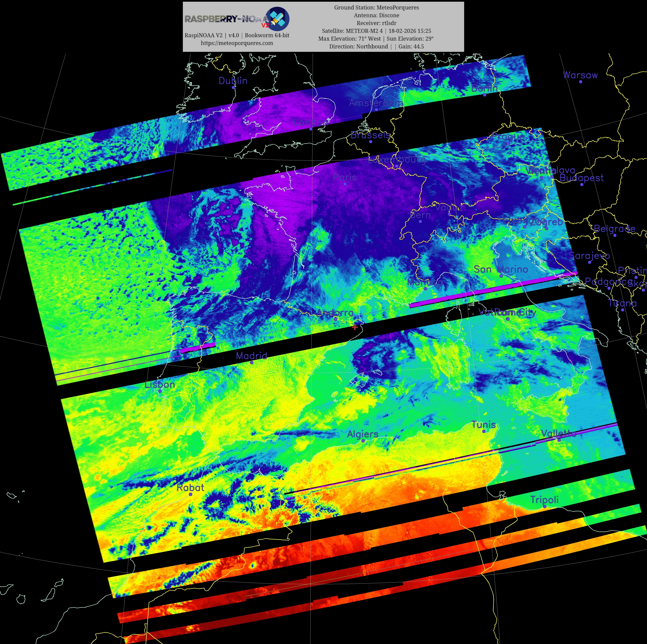
Task: Click the red cross ground station marker
Action: (355, 327)
